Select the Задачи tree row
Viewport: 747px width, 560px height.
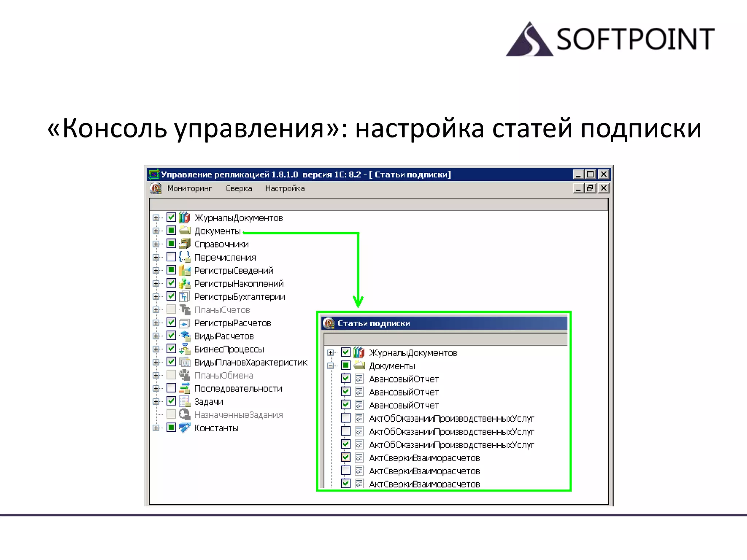click(209, 402)
